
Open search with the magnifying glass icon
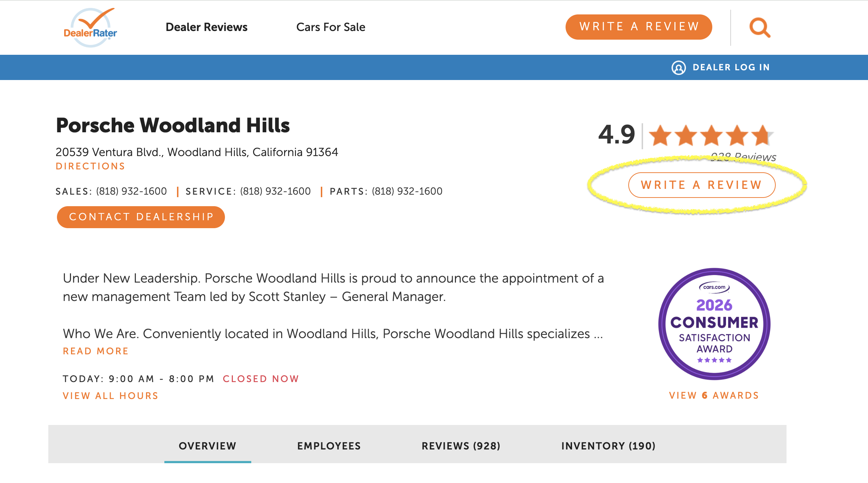[x=759, y=27]
